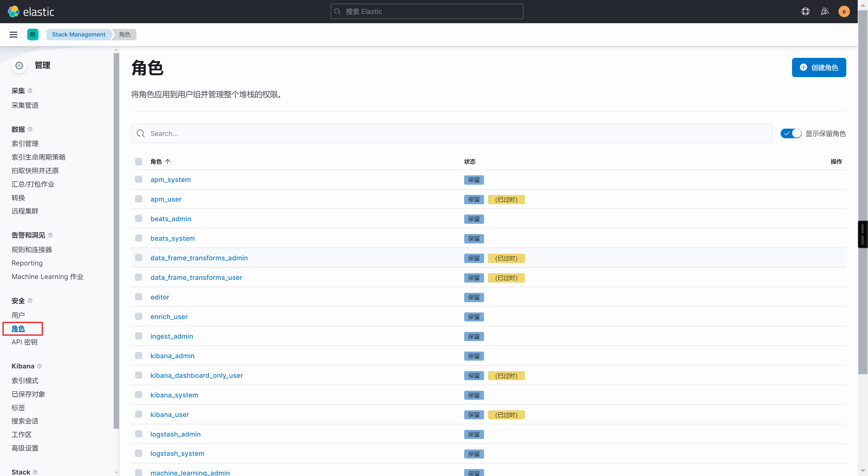Image resolution: width=868 pixels, height=476 pixels.
Task: Select the kibana_admin row checkbox
Action: (139, 355)
